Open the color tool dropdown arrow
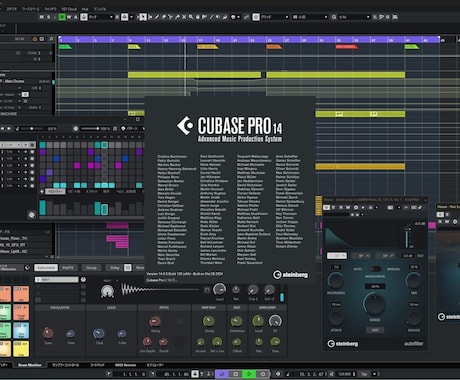The image size is (460, 380). (239, 17)
